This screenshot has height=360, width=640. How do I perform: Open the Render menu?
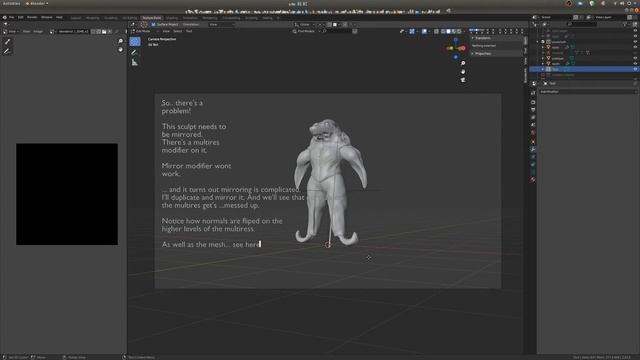click(32, 18)
